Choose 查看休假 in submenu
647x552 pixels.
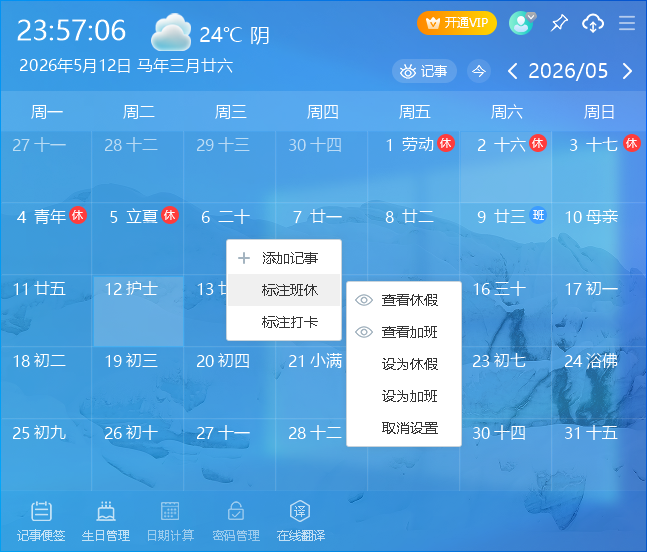[404, 300]
